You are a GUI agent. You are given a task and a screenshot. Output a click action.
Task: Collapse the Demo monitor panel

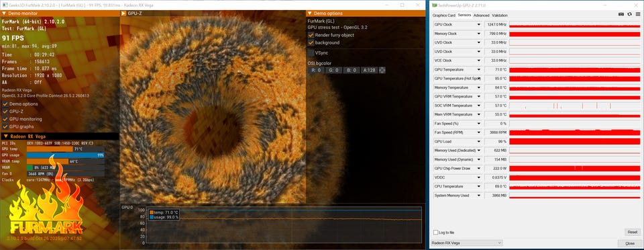tap(4, 13)
